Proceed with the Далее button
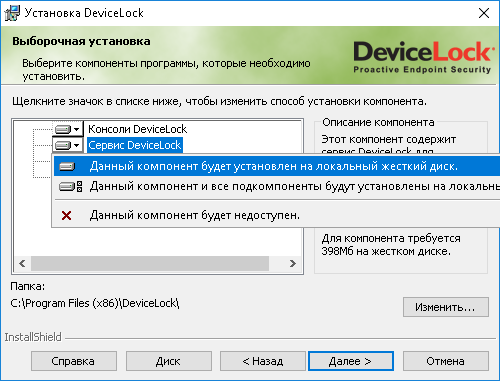The height and width of the screenshot is (381, 500). click(351, 361)
